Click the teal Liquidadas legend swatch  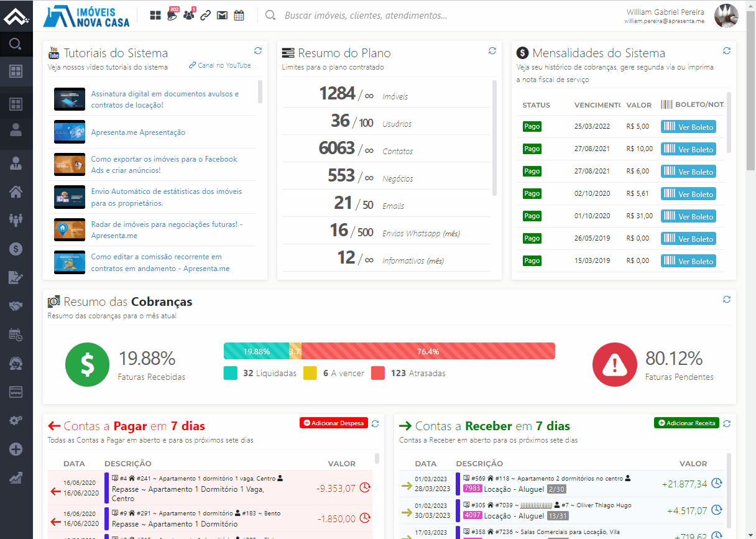click(231, 373)
